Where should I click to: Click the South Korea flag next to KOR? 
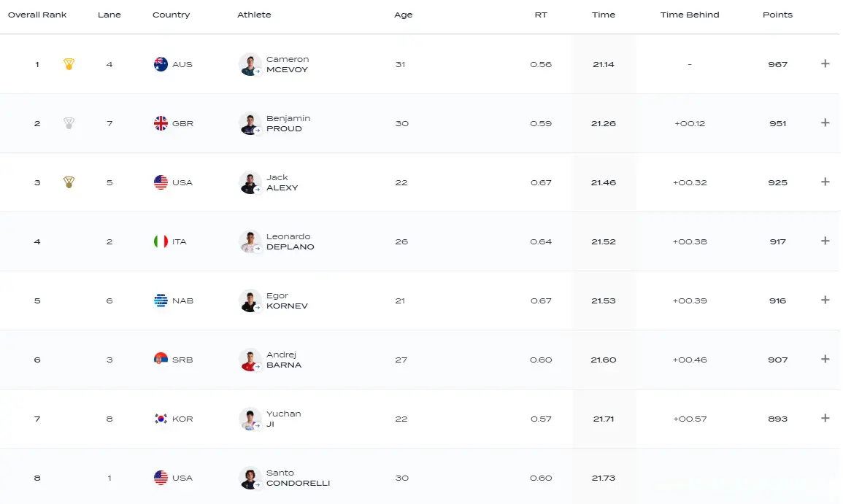pyautogui.click(x=161, y=419)
